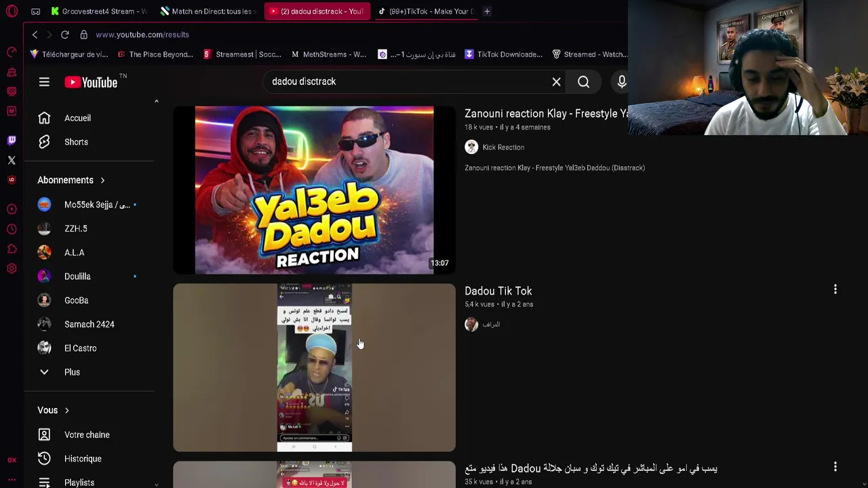Open TikTok Downloade... bookmark

pos(503,54)
